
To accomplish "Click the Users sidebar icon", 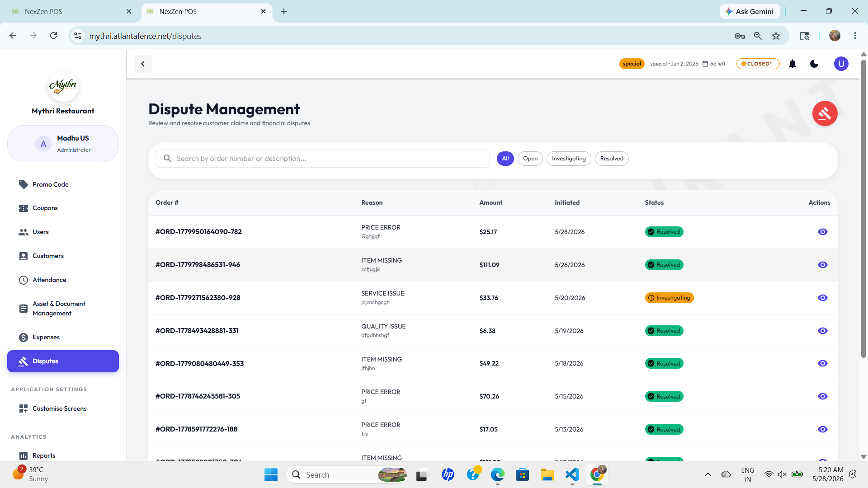I will 24,232.
